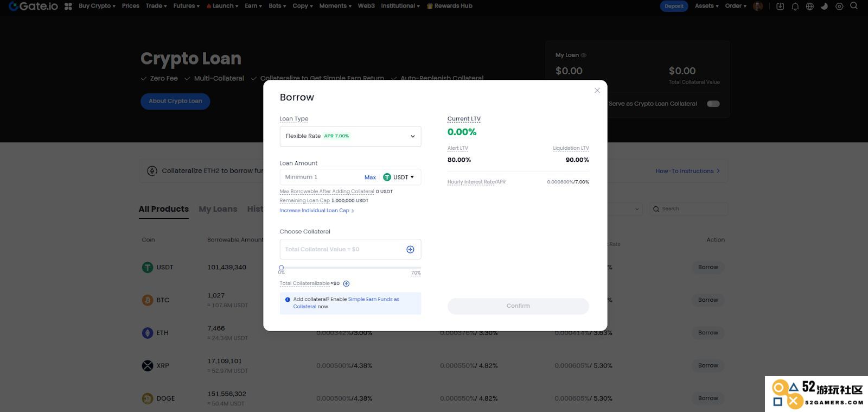Expand the Moments menu
Viewport: 868px width, 412px height.
tap(335, 6)
